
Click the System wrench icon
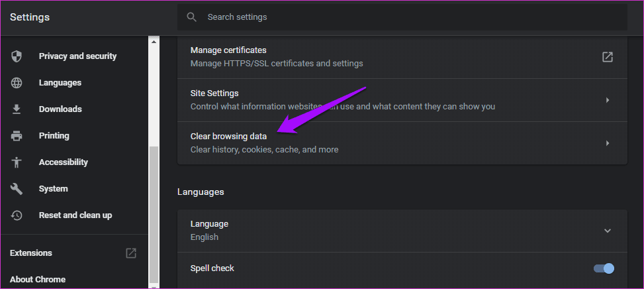17,189
